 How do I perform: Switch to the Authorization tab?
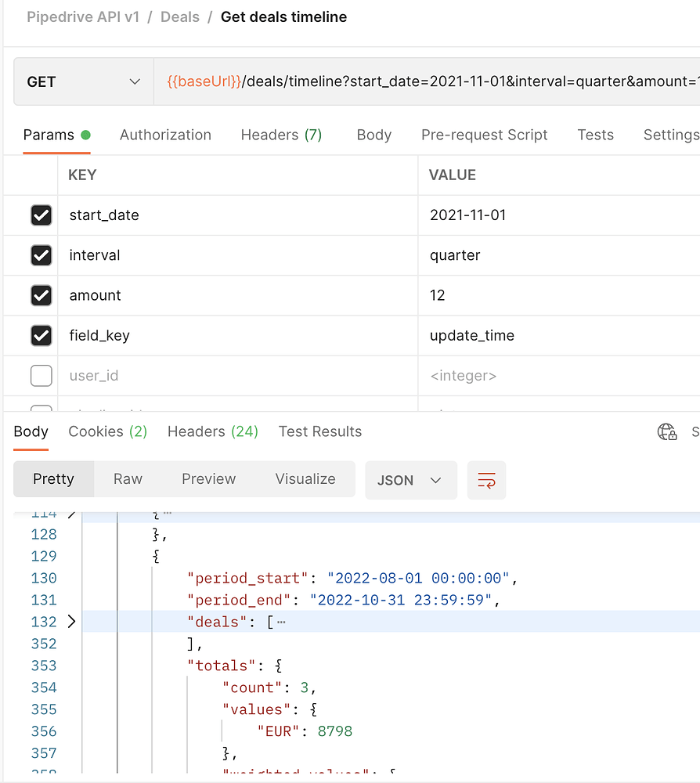coord(165,135)
